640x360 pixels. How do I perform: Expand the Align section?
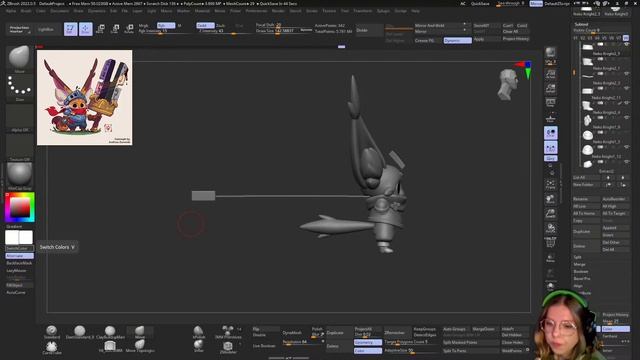coord(578,286)
